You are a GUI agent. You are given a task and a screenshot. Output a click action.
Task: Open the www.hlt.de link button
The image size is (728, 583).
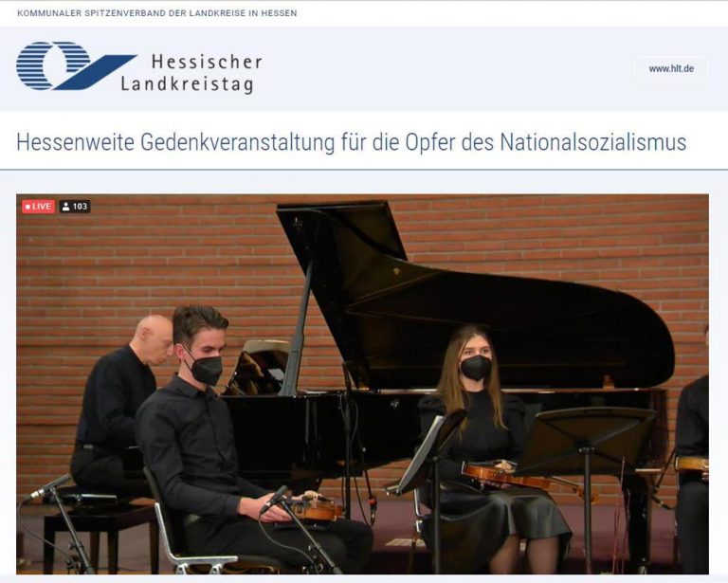point(671,68)
